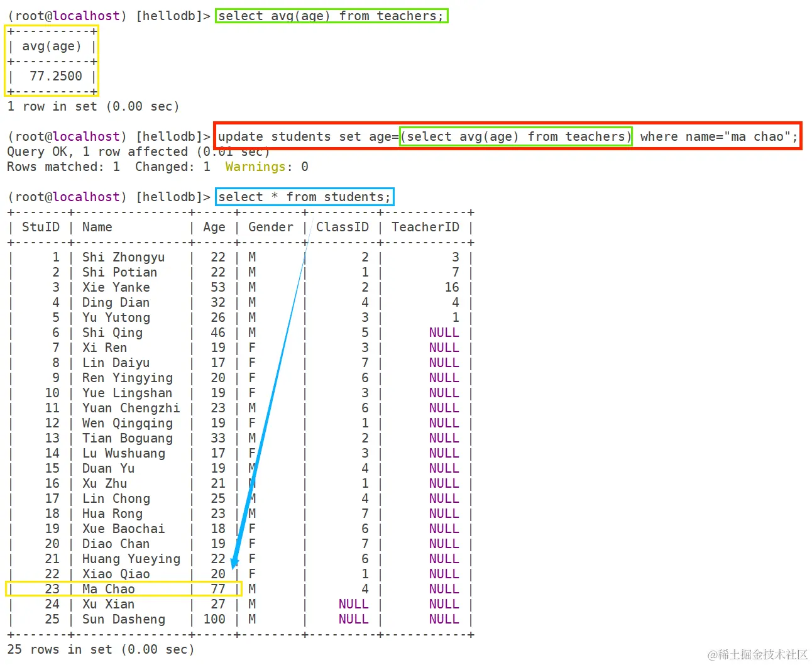Click the name Sun Dasheng

(x=123, y=619)
